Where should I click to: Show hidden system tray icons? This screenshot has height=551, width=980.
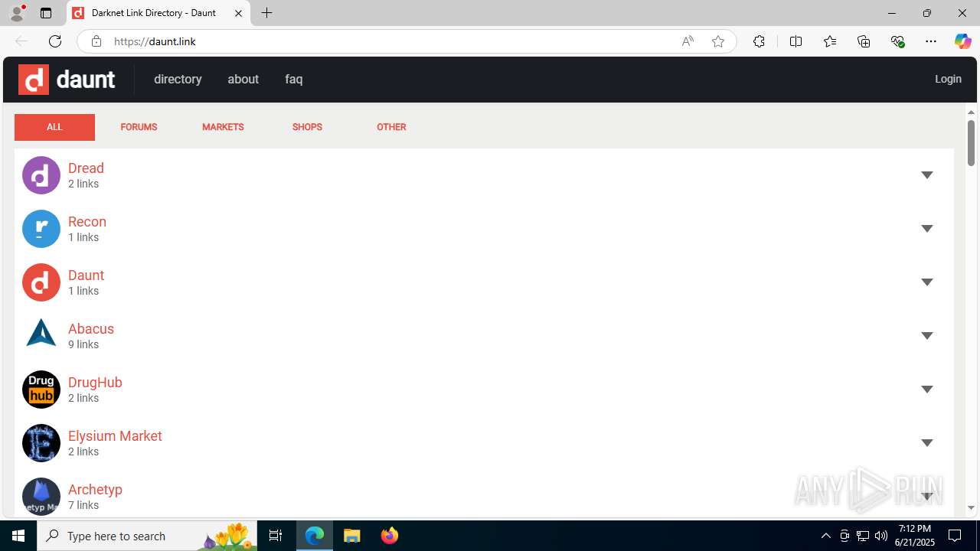click(x=825, y=536)
